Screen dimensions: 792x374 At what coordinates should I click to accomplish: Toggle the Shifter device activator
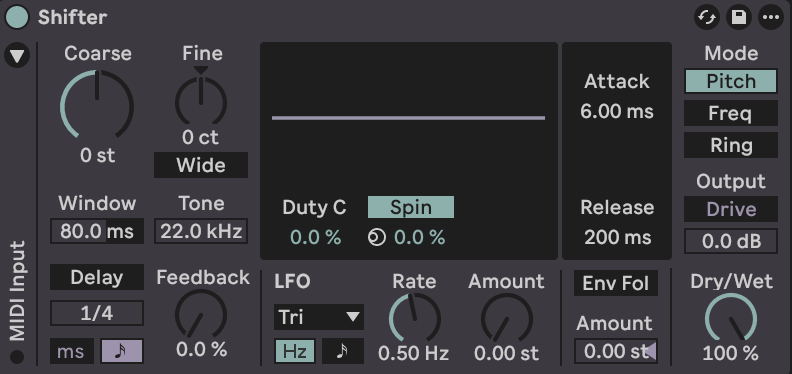point(17,17)
